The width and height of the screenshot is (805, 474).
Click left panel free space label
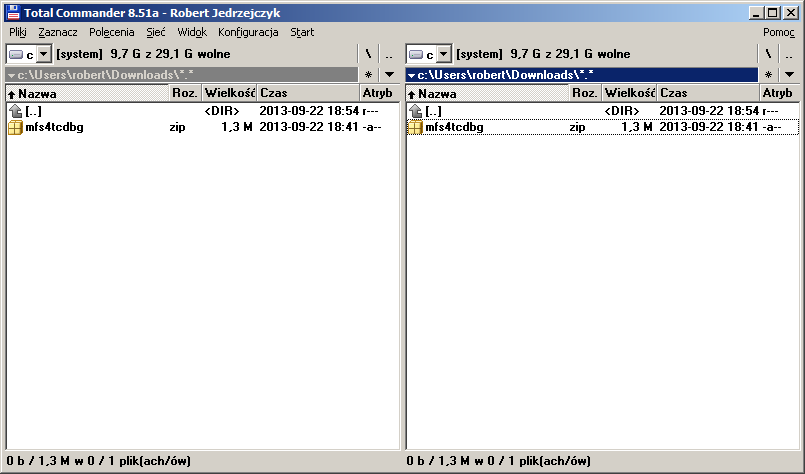pos(143,54)
